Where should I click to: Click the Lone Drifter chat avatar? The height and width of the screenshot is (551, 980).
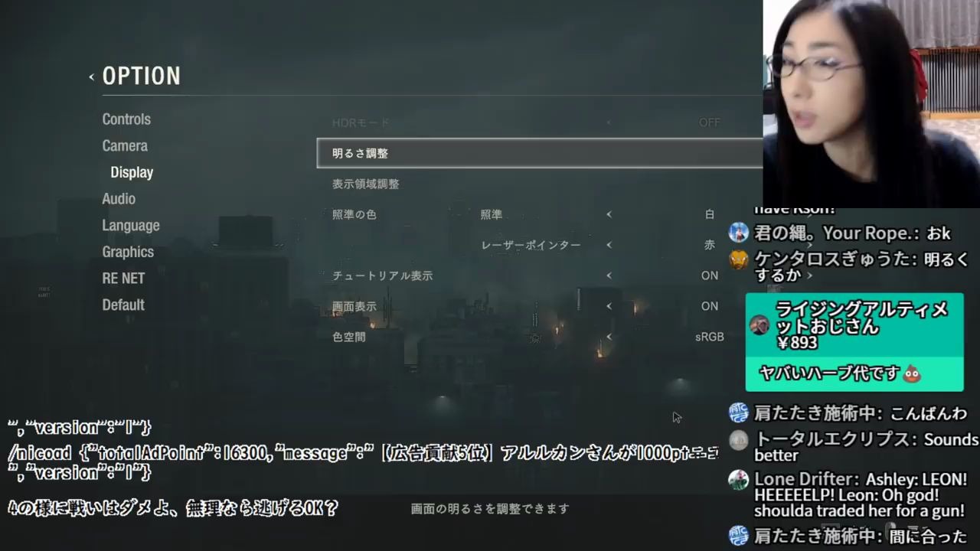click(738, 480)
